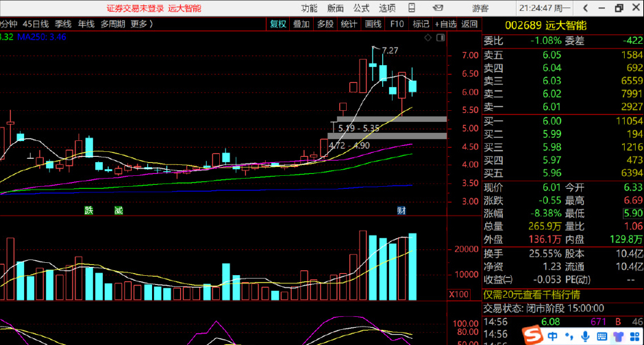
Task: Toggle Sogou punctuation mode icon
Action: [569, 337]
